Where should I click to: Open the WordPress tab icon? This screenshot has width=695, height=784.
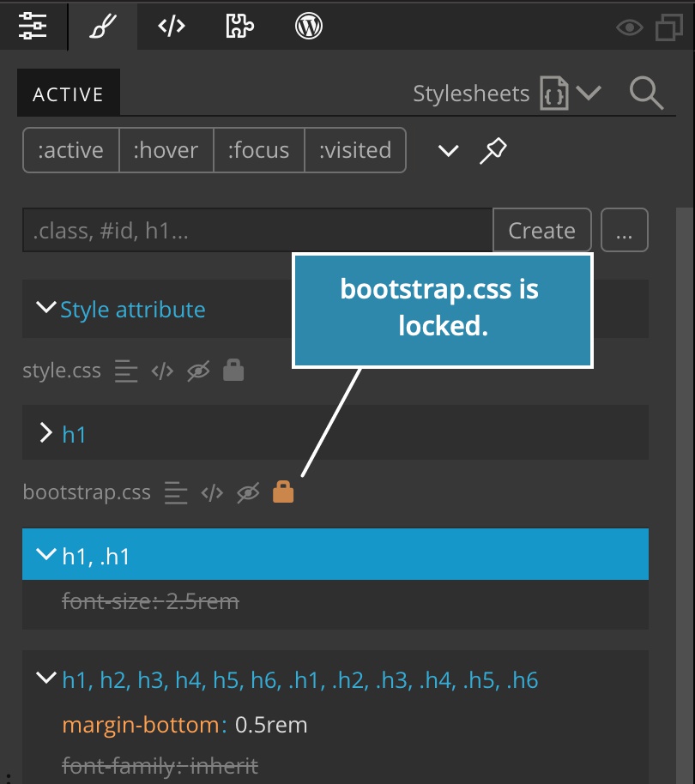[x=309, y=26]
